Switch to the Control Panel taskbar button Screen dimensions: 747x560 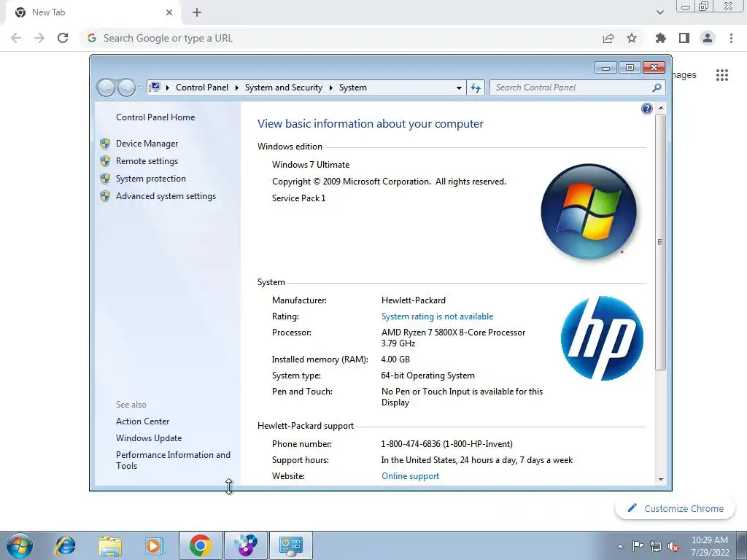click(x=291, y=545)
